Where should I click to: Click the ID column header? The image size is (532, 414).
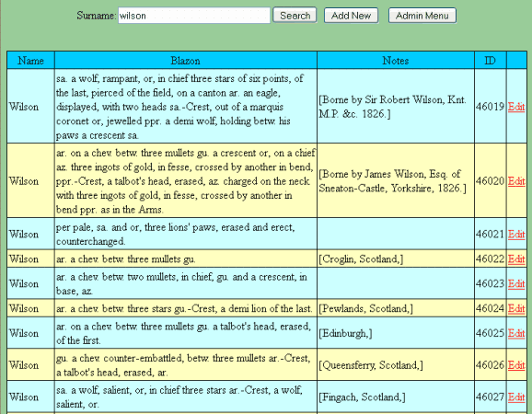(x=491, y=61)
